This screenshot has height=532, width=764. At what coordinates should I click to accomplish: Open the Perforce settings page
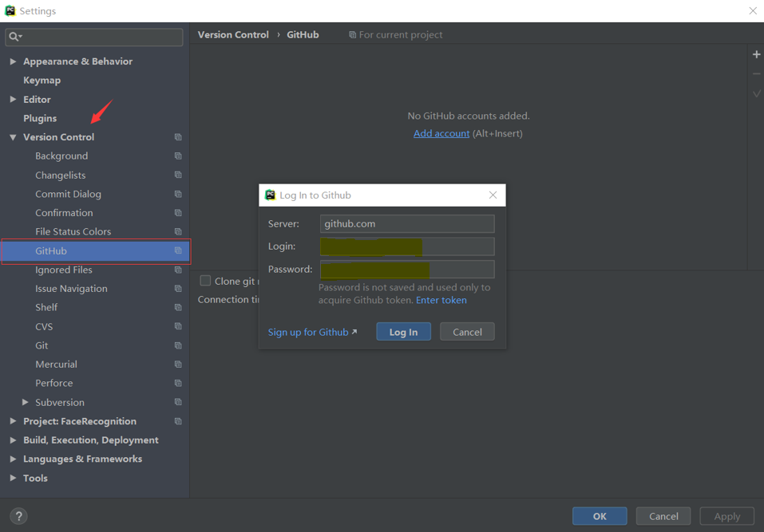tap(53, 383)
